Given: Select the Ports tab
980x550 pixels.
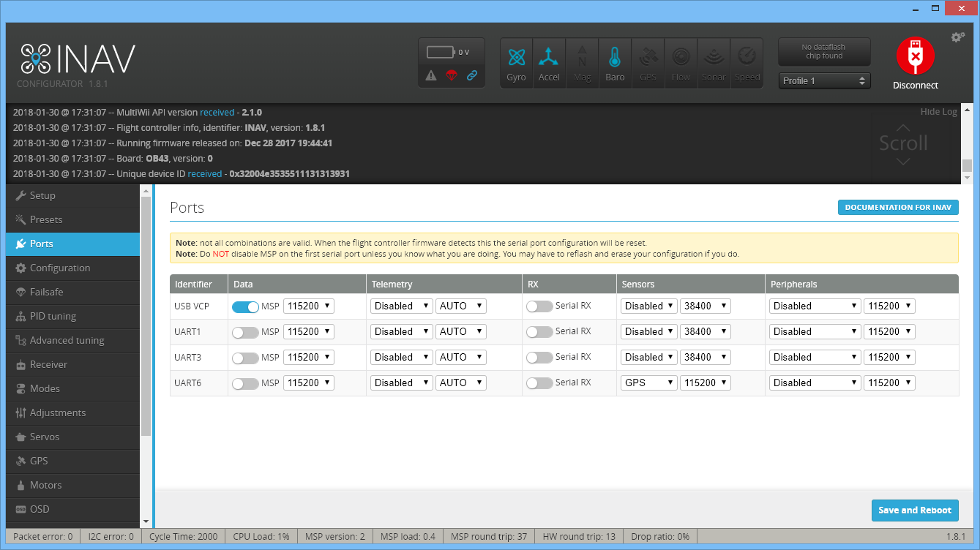Looking at the screenshot, I should (72, 244).
